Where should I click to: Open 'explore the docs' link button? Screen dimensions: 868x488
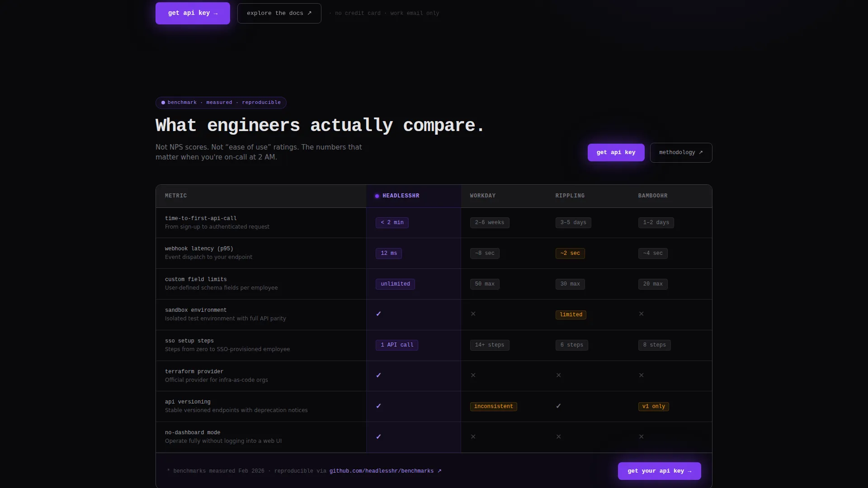tap(279, 13)
